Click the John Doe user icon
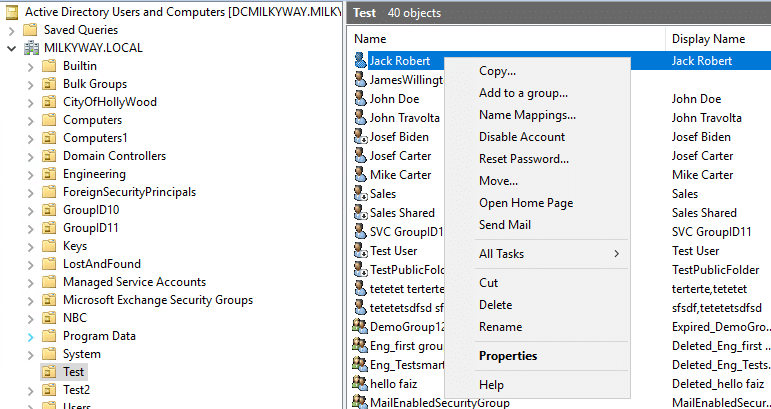 point(360,98)
